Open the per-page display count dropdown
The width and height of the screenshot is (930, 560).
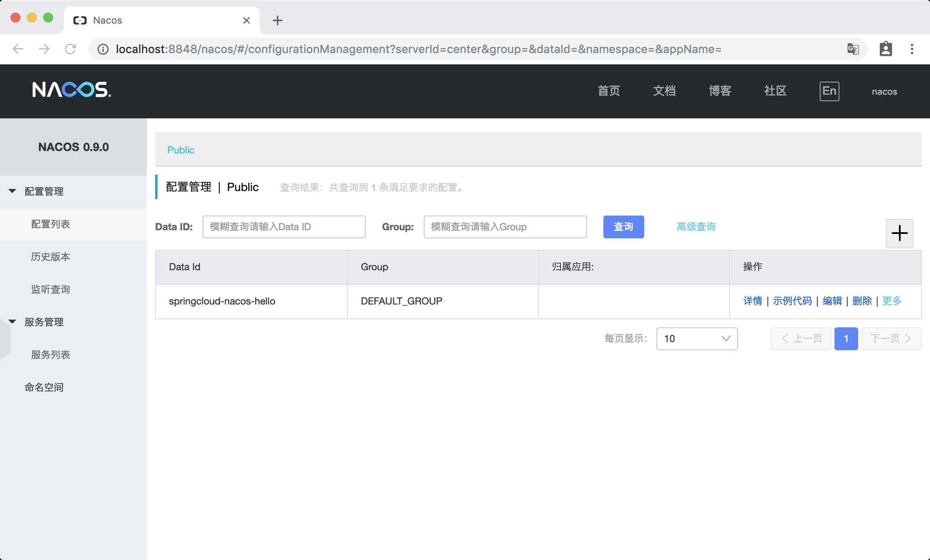[x=697, y=338]
